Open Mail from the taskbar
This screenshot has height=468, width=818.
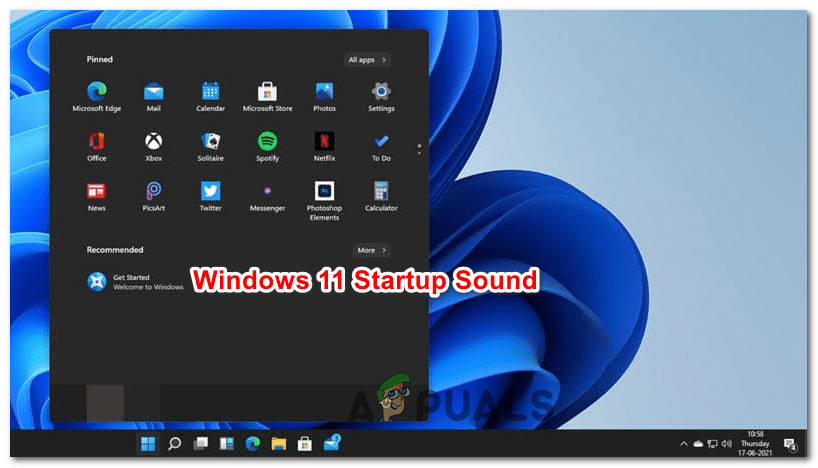(x=332, y=443)
